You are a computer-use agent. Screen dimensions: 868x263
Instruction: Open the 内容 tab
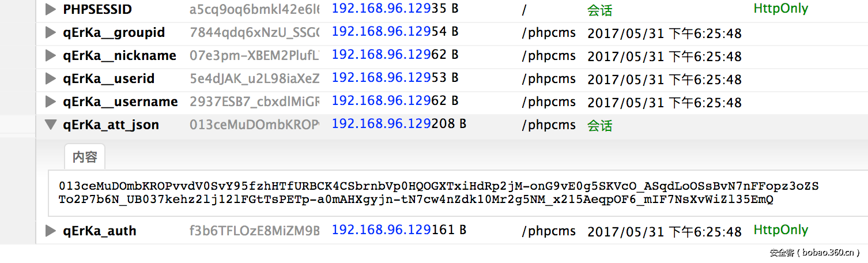pos(85,156)
